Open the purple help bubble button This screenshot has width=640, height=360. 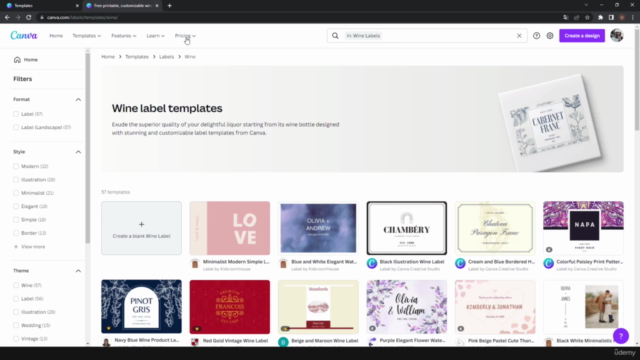621,336
